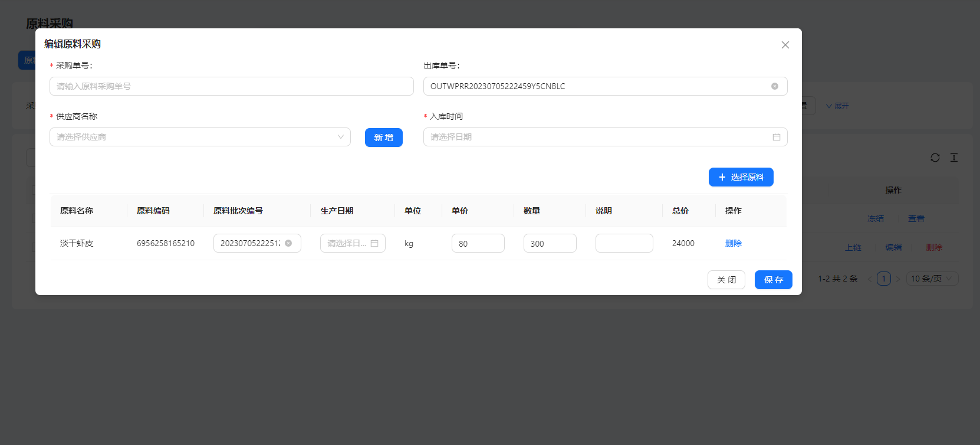
Task: Click the 新增 button to add supplier
Action: point(383,138)
